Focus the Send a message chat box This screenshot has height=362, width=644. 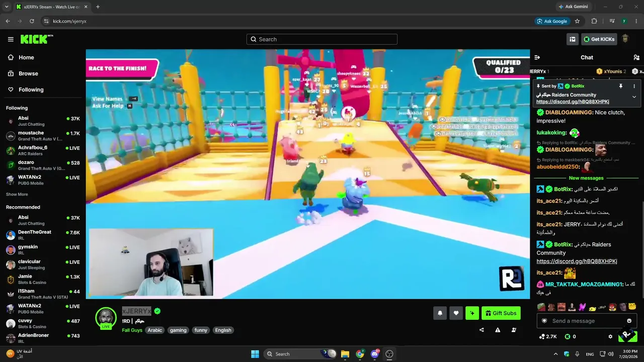coord(586,321)
